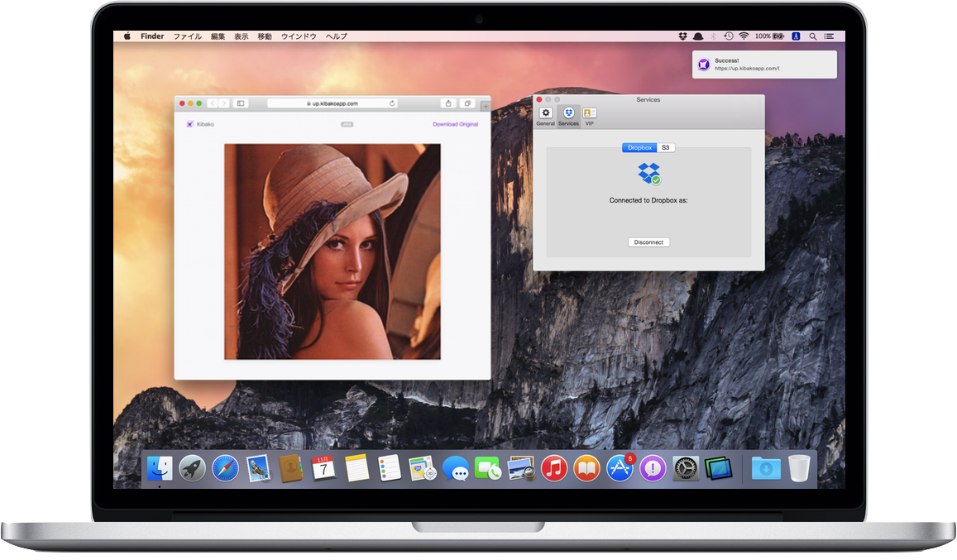The height and width of the screenshot is (560, 957).
Task: Click the Safari back arrow
Action: coord(213,103)
